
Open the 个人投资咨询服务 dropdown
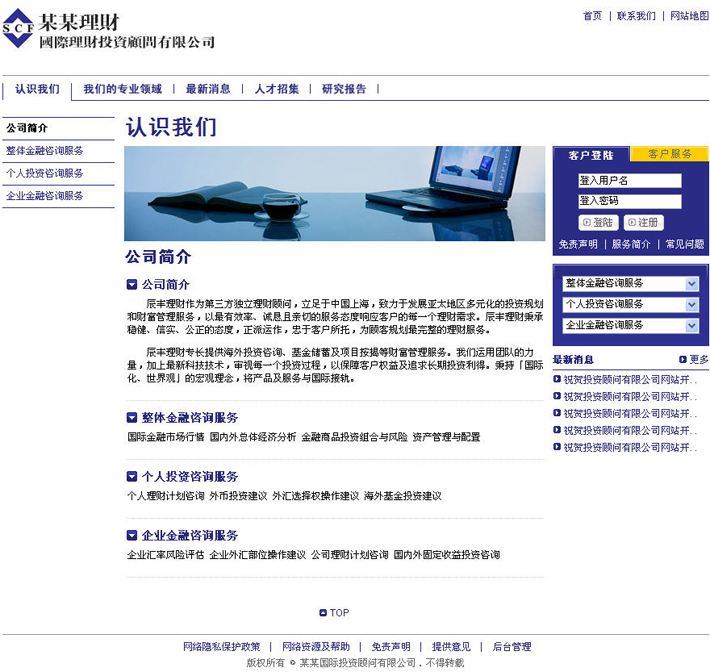630,304
